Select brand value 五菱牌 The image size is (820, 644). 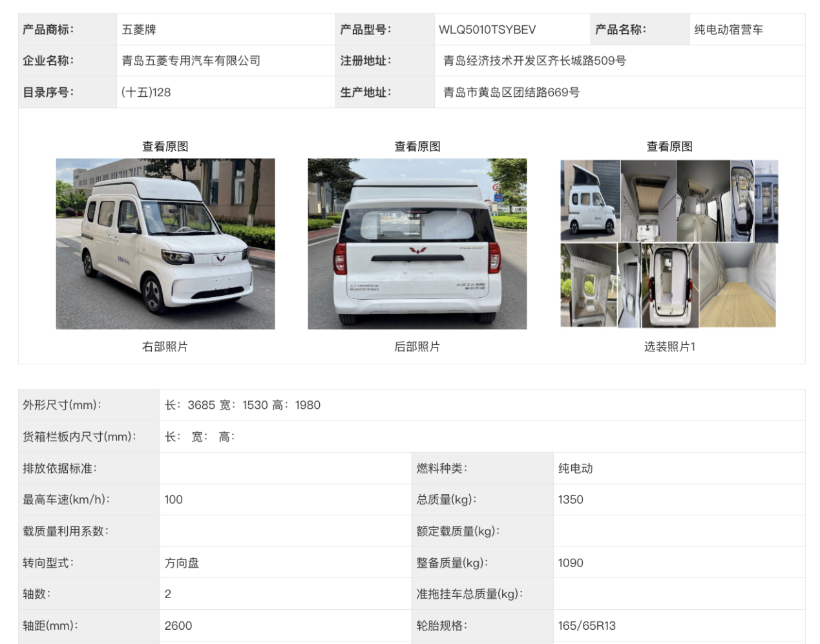[139, 30]
